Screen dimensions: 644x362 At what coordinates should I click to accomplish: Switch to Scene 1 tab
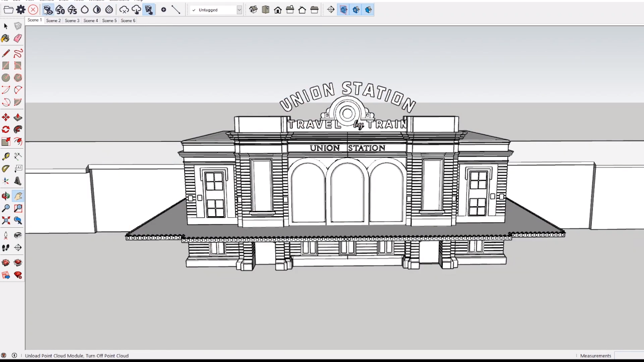[x=35, y=21]
